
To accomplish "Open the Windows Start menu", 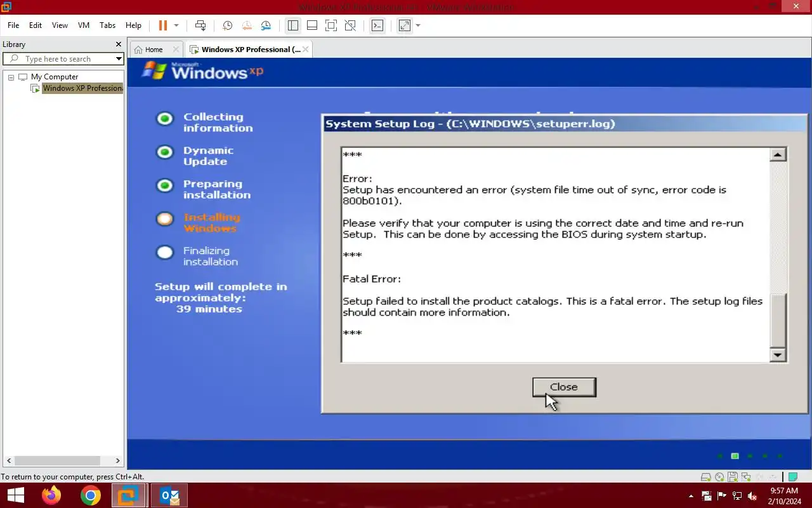I will pyautogui.click(x=15, y=495).
